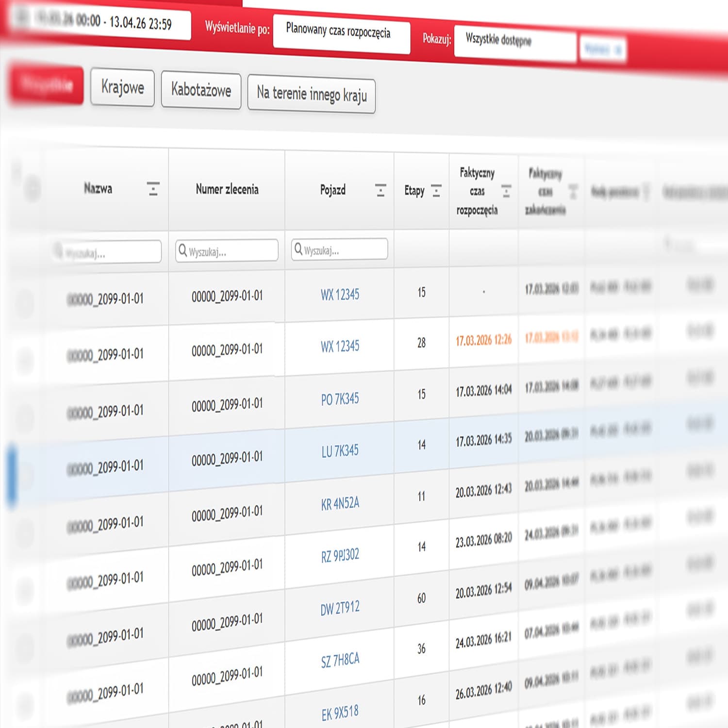
Task: Sort by the Numer zlecenia column header
Action: pyautogui.click(x=227, y=189)
